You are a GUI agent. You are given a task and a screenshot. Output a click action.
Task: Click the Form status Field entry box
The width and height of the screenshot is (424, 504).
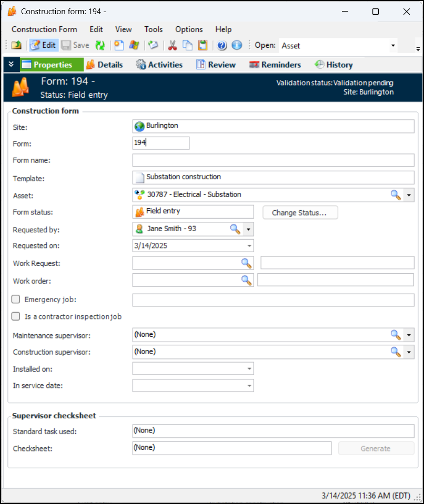pos(193,212)
